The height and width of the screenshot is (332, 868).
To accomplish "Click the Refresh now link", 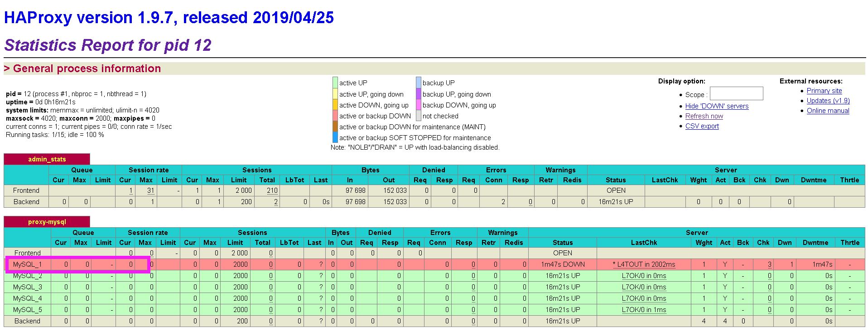I will pos(704,116).
